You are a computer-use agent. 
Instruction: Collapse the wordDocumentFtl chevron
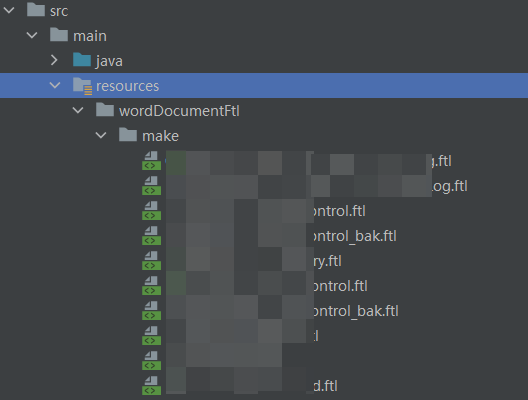coord(78,110)
